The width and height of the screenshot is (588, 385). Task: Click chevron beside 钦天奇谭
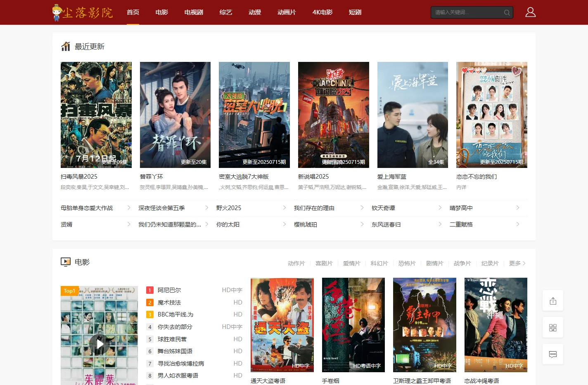[440, 208]
